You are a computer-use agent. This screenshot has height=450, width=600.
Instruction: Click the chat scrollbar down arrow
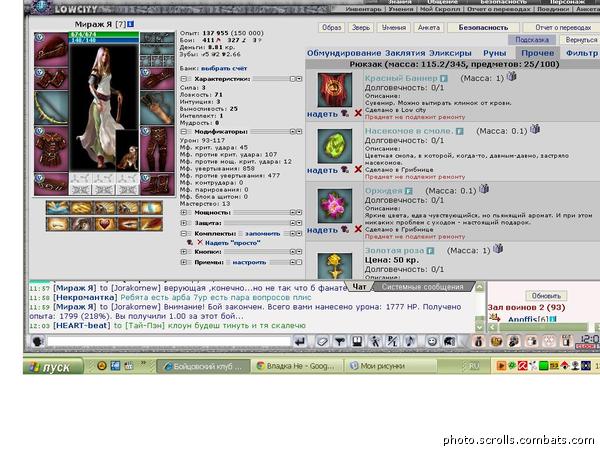click(479, 327)
